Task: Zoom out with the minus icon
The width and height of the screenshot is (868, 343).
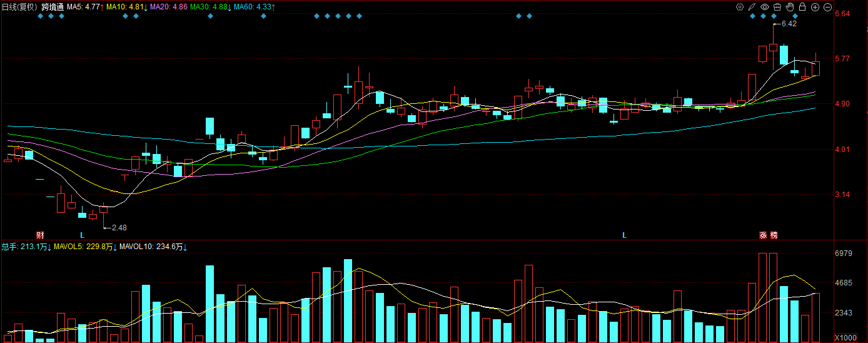Action: tap(827, 7)
